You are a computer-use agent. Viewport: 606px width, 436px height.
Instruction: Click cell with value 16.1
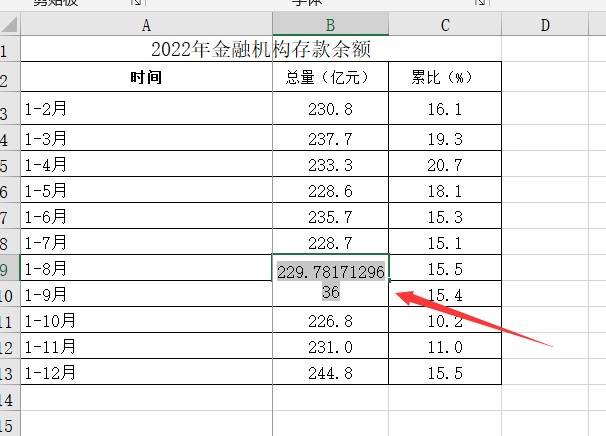pos(445,109)
